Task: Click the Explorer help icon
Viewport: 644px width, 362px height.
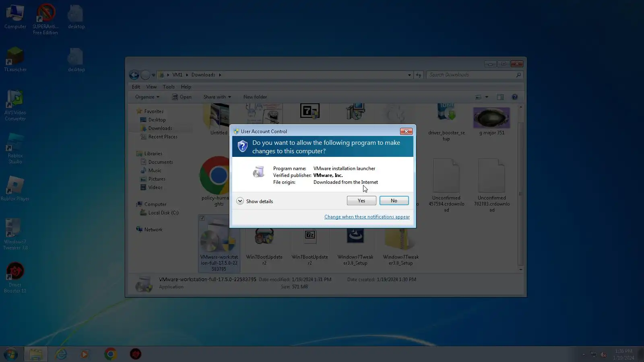Action: pyautogui.click(x=514, y=97)
